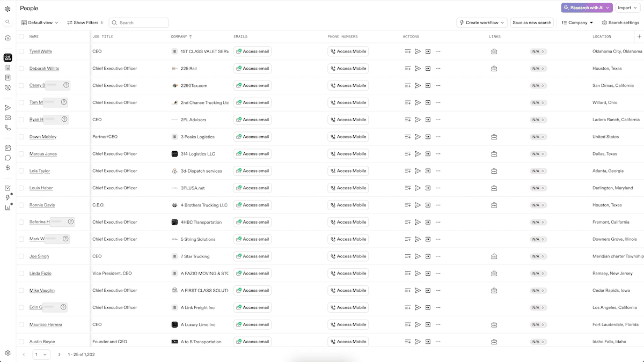The width and height of the screenshot is (644, 362).
Task: Open the Deals dollar-sign icon in sidebar
Action: pos(8,168)
